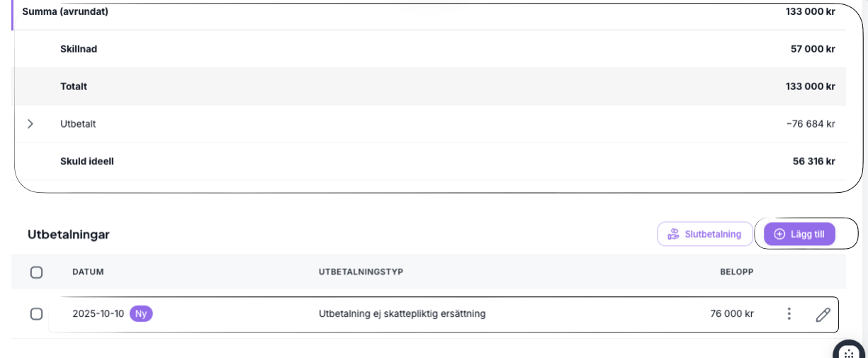
Task: Click the UTBETALNINGSTYP column header
Action: [361, 272]
